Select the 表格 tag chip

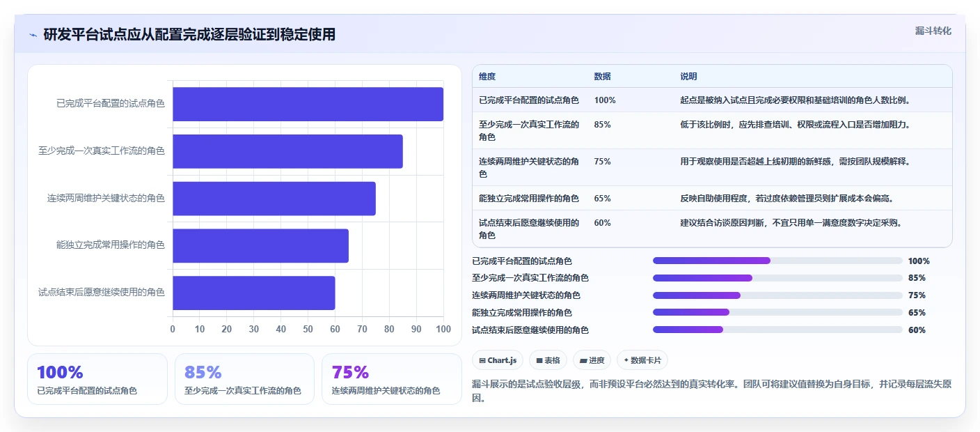click(x=548, y=360)
